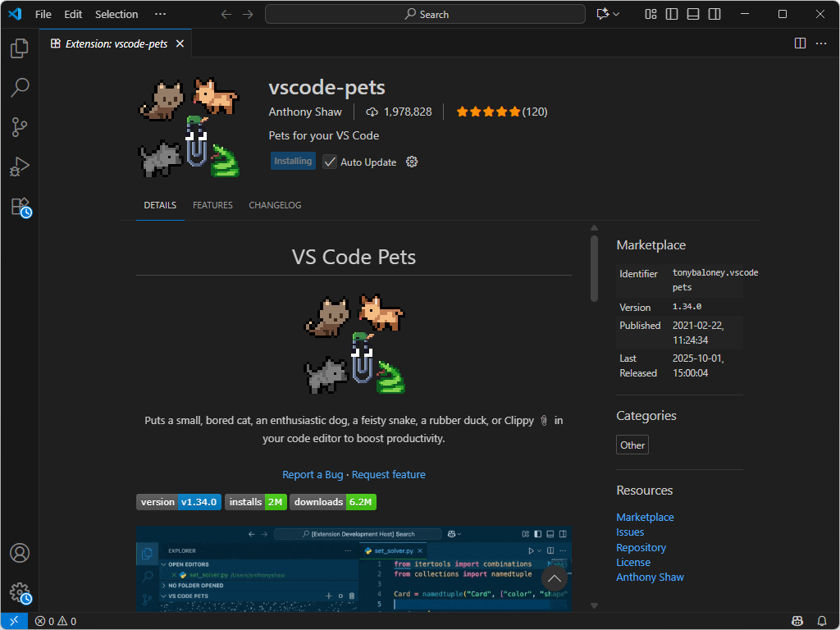Click the Split Editor icon above the panel
This screenshot has width=840, height=630.
click(x=799, y=43)
